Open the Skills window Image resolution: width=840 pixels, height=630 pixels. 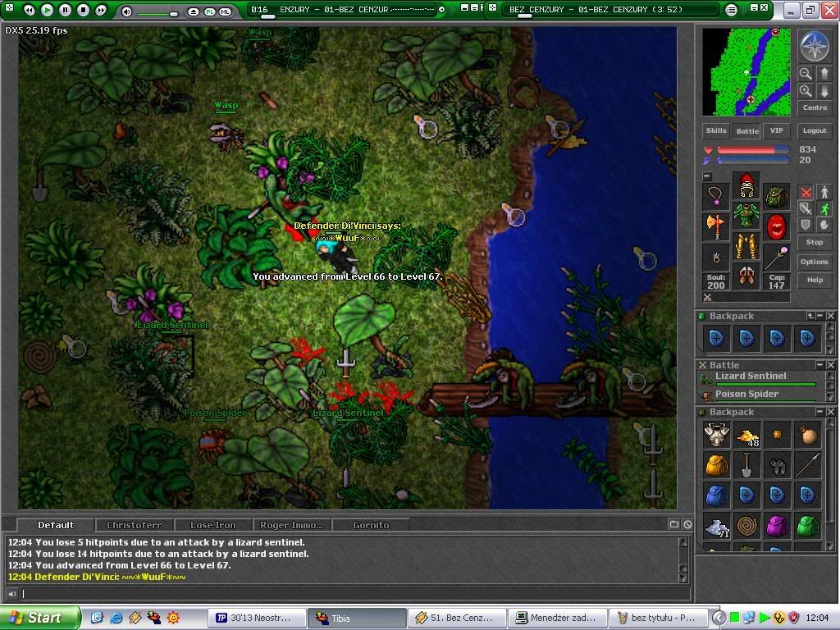pyautogui.click(x=716, y=130)
